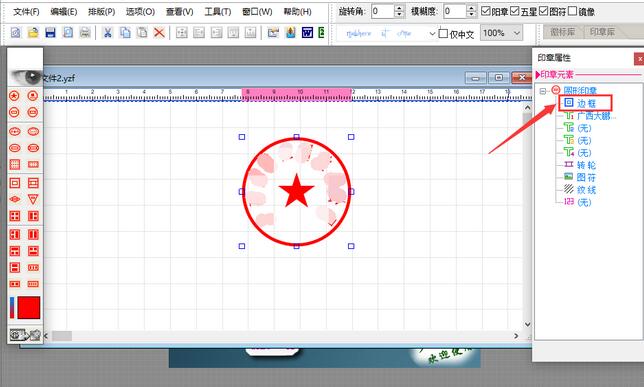Cut selection with the scissors icon
This screenshot has height=387, width=644.
108,32
